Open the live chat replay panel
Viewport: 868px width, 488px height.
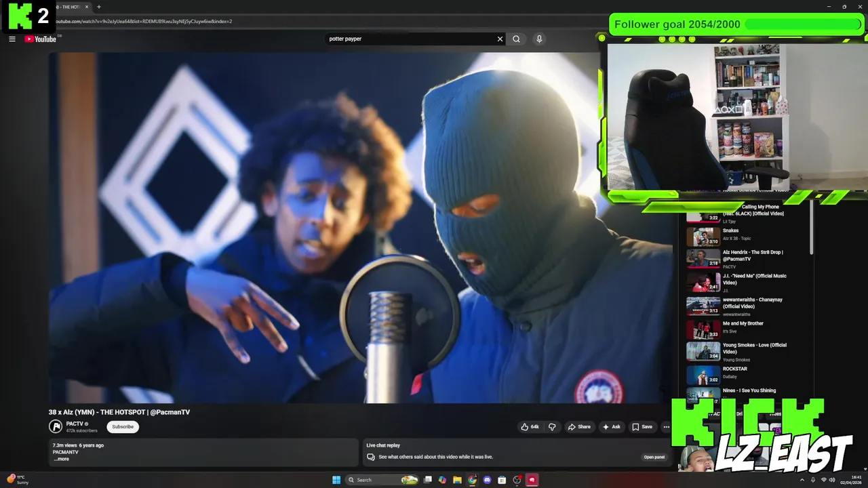[x=654, y=457]
